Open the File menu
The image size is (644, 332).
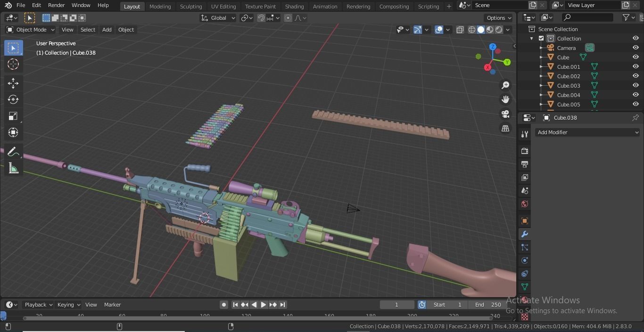pos(21,5)
